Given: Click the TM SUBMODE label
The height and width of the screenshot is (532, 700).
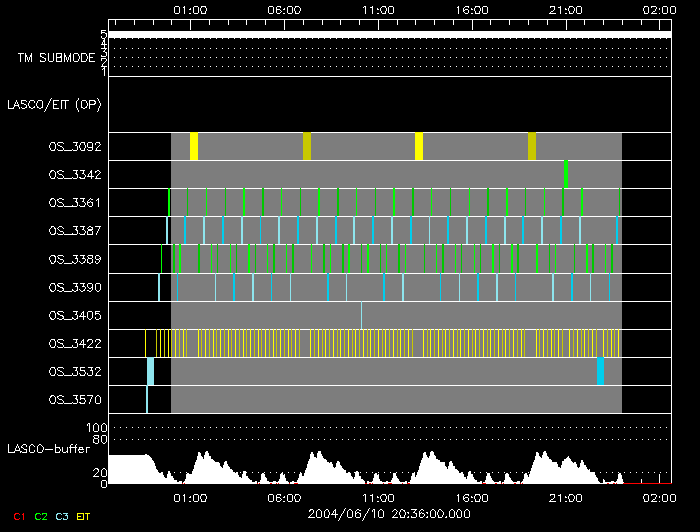Looking at the screenshot, I should tap(56, 58).
